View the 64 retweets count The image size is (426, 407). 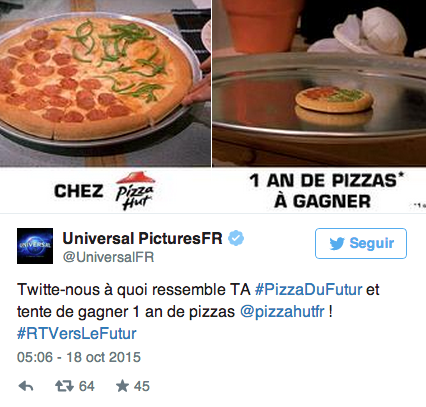click(87, 386)
